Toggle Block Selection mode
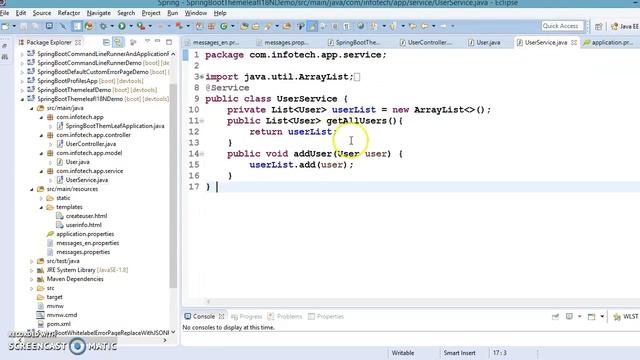Viewport: 640px width, 360px height. (x=335, y=26)
